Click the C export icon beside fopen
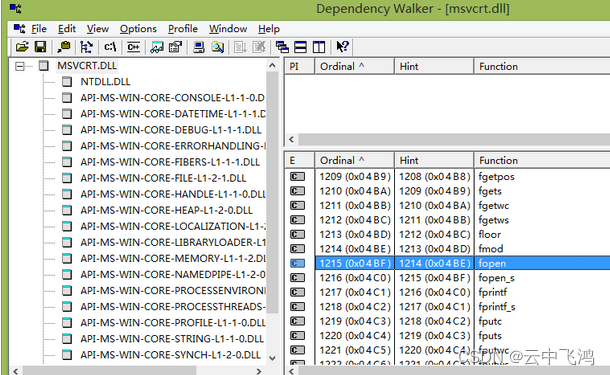The height and width of the screenshot is (375, 610). coord(297,263)
